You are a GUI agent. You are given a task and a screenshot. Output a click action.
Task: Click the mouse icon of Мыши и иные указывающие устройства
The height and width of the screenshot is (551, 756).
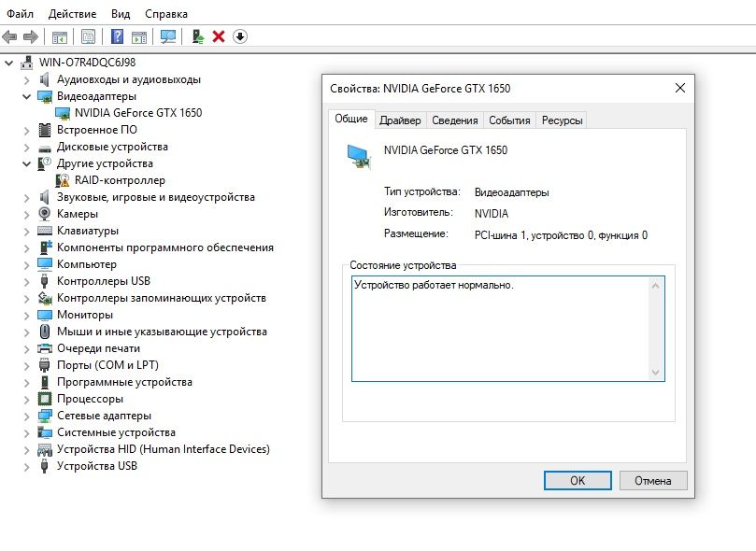pyautogui.click(x=44, y=332)
